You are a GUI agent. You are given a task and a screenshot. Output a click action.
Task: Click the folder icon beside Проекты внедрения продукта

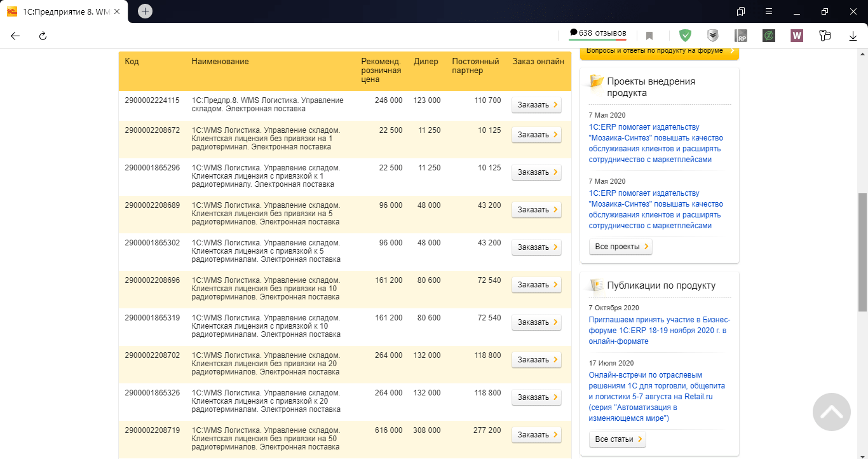click(597, 81)
